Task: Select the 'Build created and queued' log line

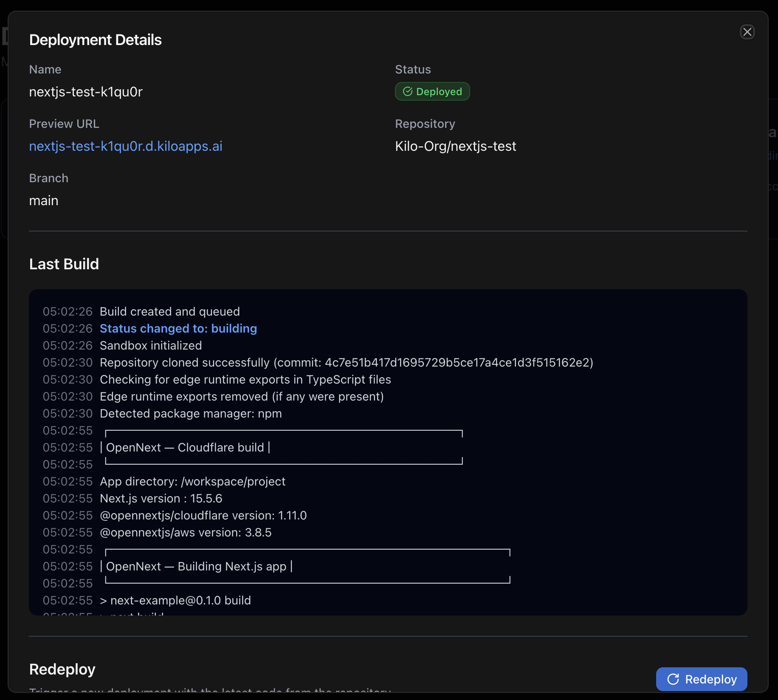Action: point(169,311)
